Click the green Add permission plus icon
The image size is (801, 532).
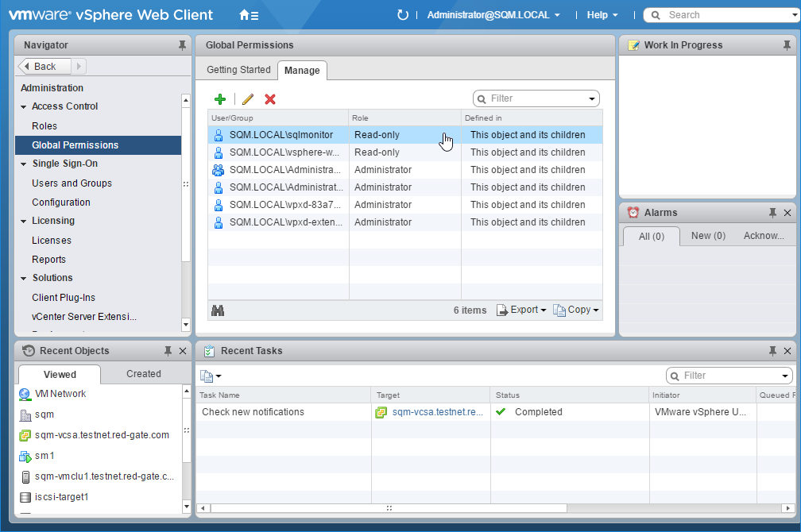tap(220, 99)
